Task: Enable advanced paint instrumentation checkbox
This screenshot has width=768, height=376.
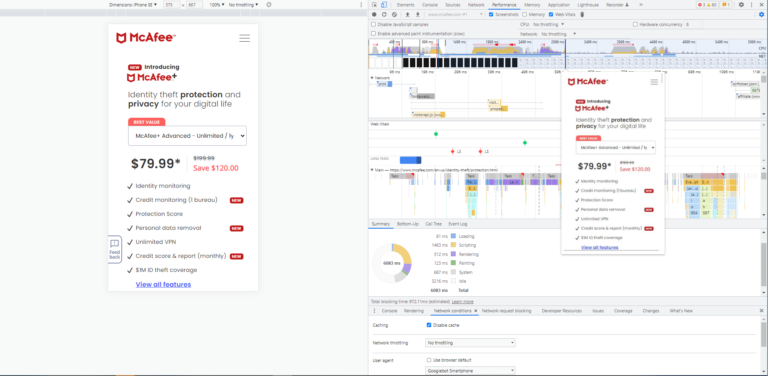Action: point(374,34)
